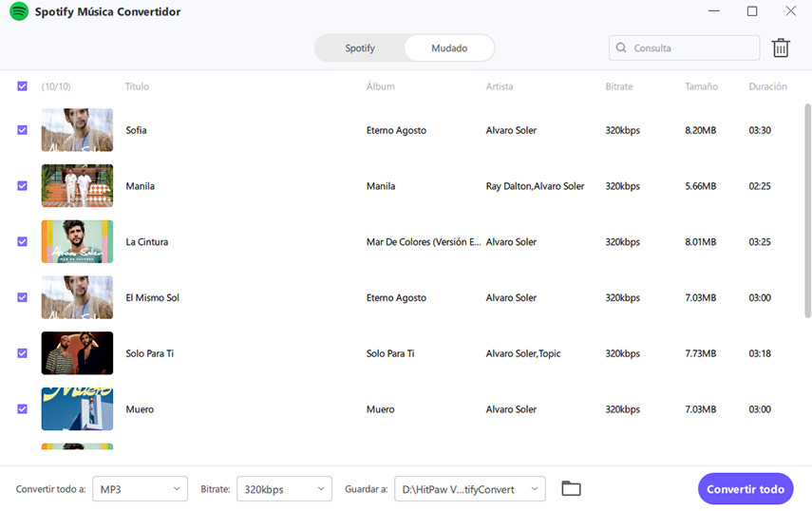Click the search magnifier icon
This screenshot has width=812, height=511.
pos(621,47)
